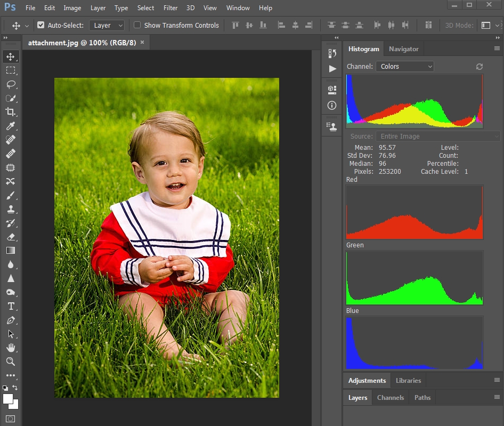
Task: Open the histogram Channel Colors dropdown
Action: (x=405, y=67)
